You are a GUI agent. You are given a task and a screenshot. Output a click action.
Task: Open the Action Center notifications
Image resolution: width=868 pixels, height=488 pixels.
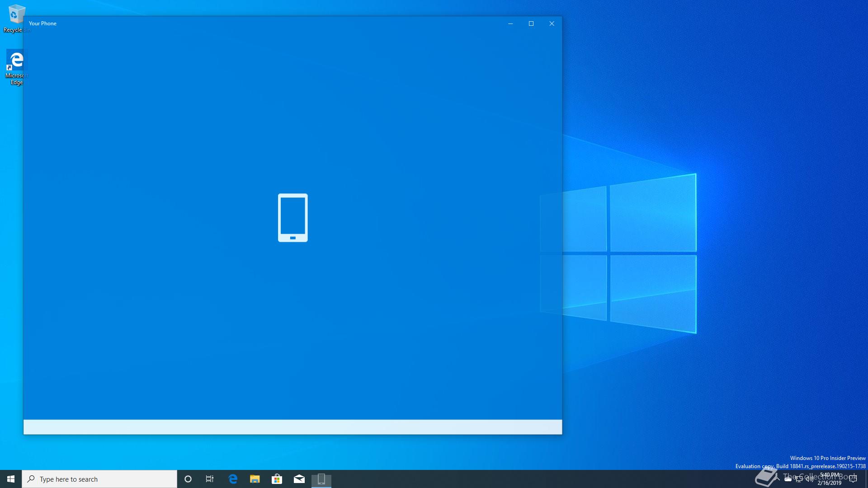(853, 479)
